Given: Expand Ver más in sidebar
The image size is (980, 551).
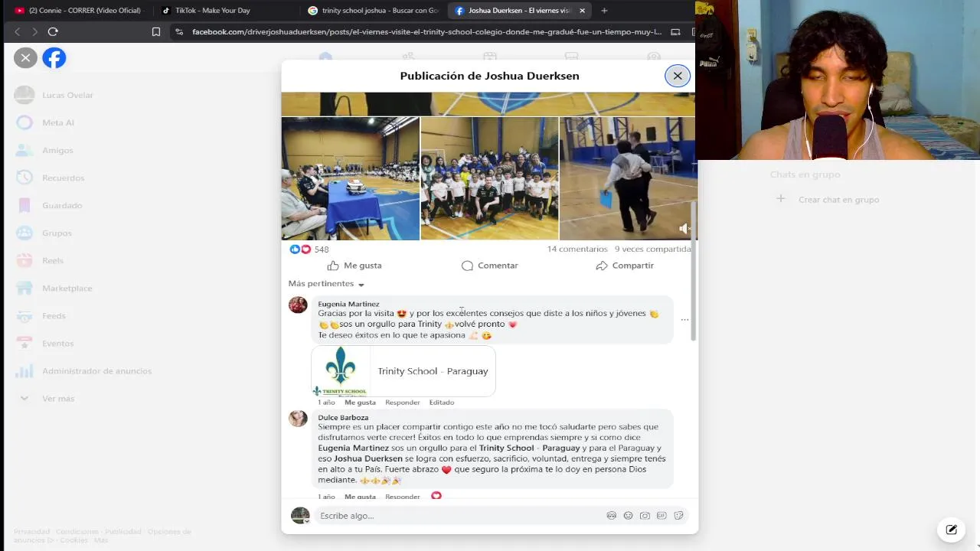Looking at the screenshot, I should 58,398.
